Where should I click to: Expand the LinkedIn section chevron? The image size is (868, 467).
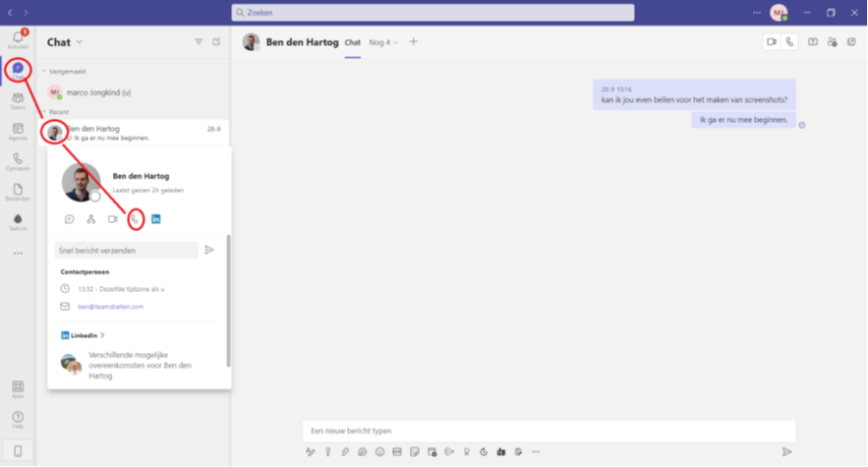click(102, 335)
